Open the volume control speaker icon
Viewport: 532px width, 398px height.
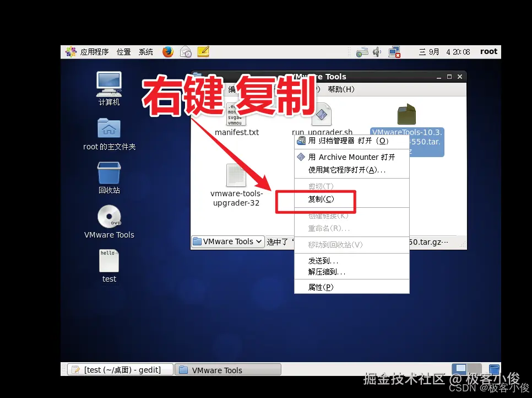[377, 52]
